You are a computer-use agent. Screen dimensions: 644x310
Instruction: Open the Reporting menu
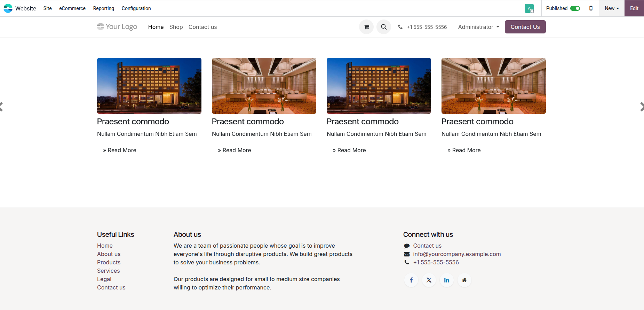pos(104,8)
